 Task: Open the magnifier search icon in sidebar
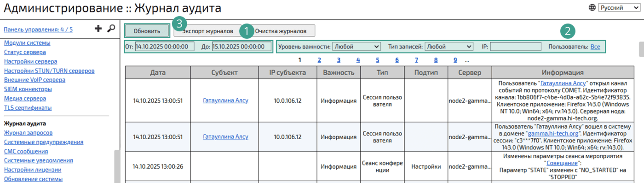click(x=111, y=29)
